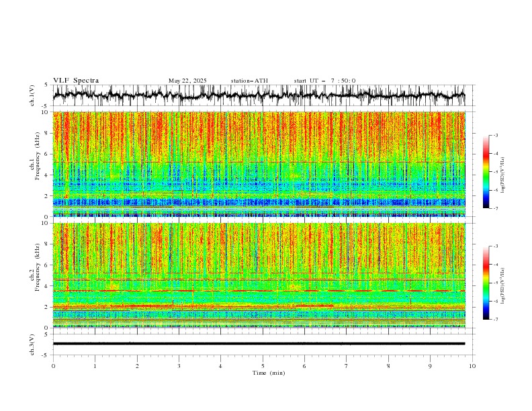532x411 pixels.
Task: Click time axis tick label "10"
Action: [472, 366]
